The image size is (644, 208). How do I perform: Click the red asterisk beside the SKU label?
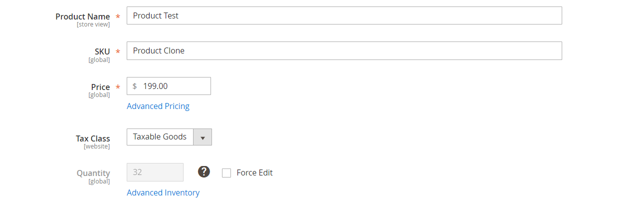tap(118, 52)
